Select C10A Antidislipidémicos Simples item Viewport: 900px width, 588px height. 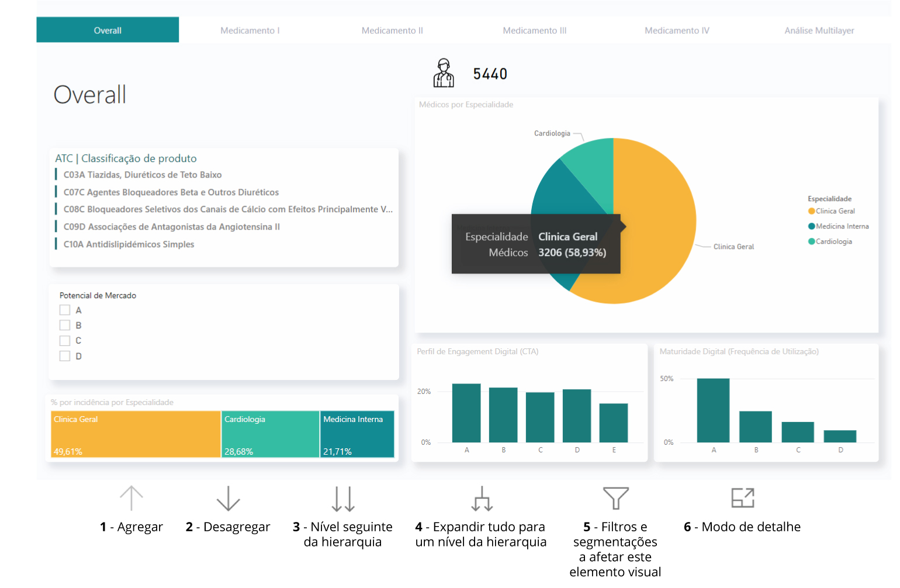click(x=129, y=244)
